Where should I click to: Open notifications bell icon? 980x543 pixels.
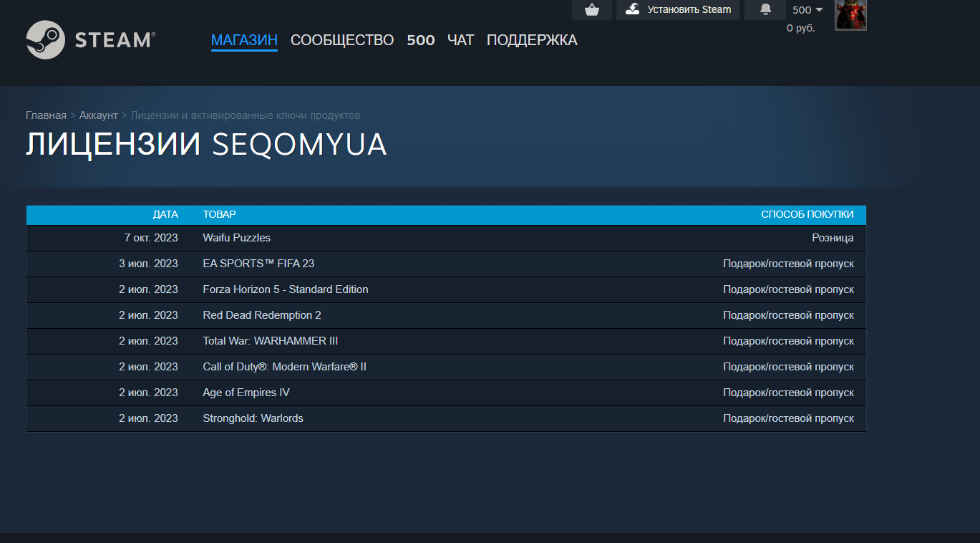[765, 9]
